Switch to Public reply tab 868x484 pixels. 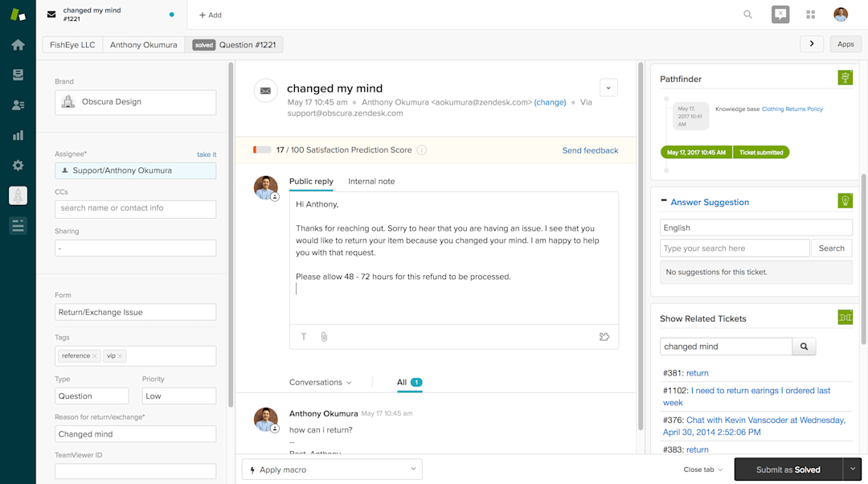[x=311, y=181]
